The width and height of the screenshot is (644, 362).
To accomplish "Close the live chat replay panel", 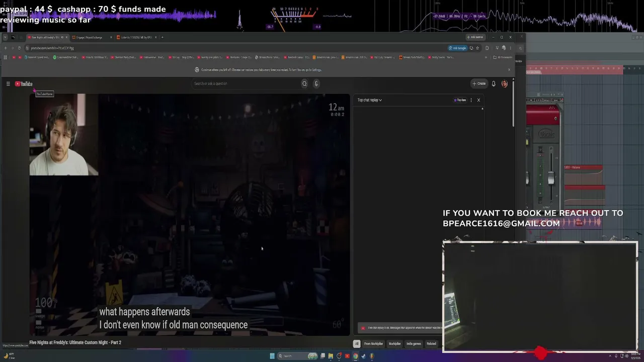I will pyautogui.click(x=478, y=100).
